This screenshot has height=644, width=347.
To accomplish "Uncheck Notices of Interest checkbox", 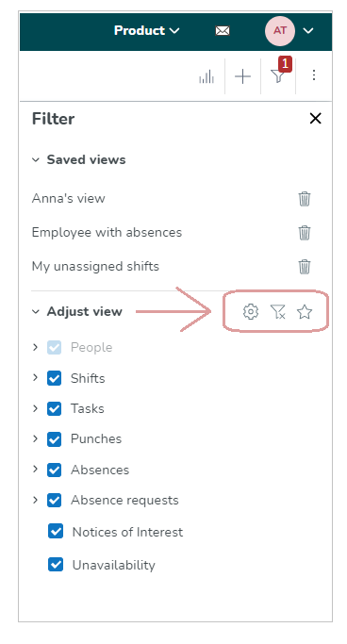I will tap(56, 531).
